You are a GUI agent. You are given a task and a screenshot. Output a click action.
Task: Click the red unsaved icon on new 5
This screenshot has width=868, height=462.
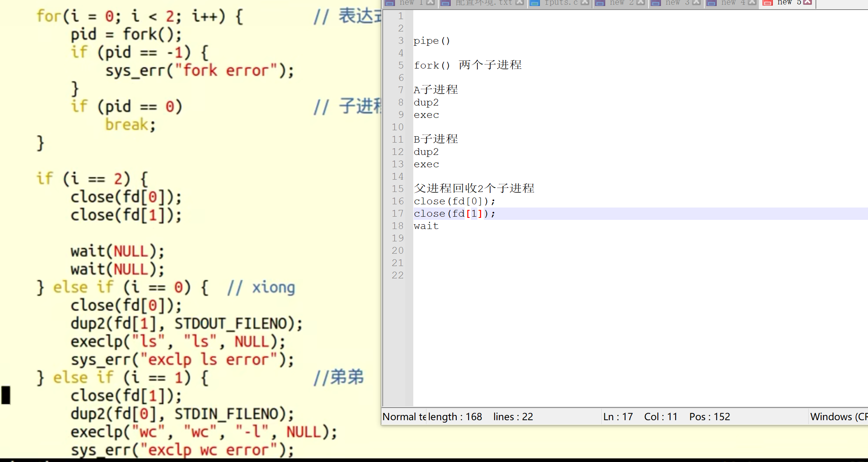point(768,3)
